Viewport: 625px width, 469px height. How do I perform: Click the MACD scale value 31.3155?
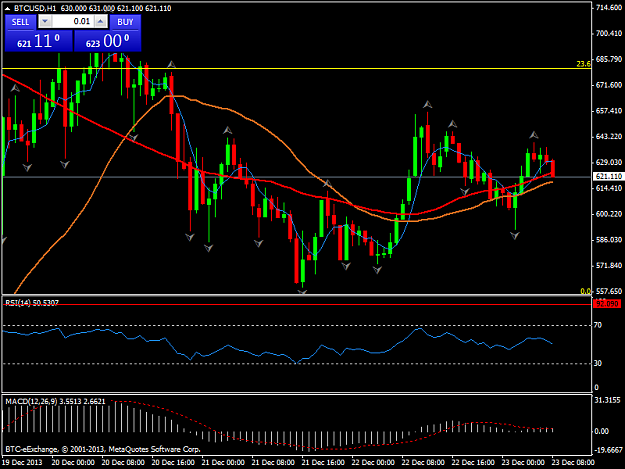(607, 400)
